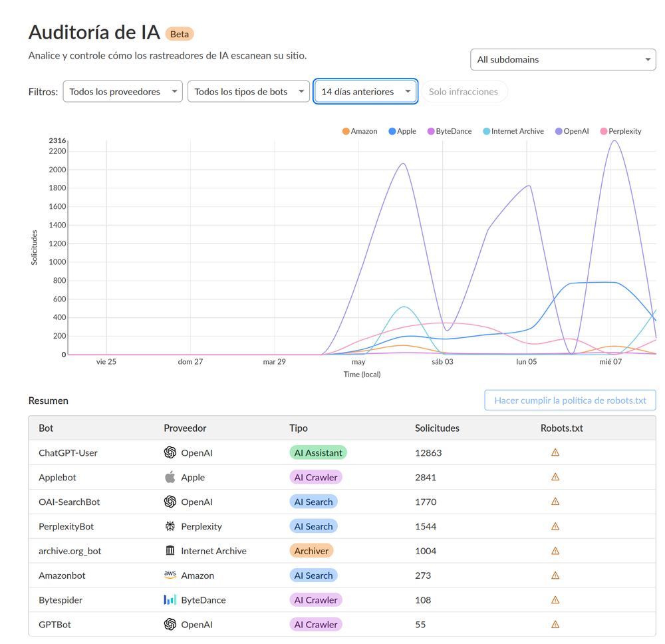Click the Auditoría de IA page title
This screenshot has height=644, width=665.
tap(94, 32)
